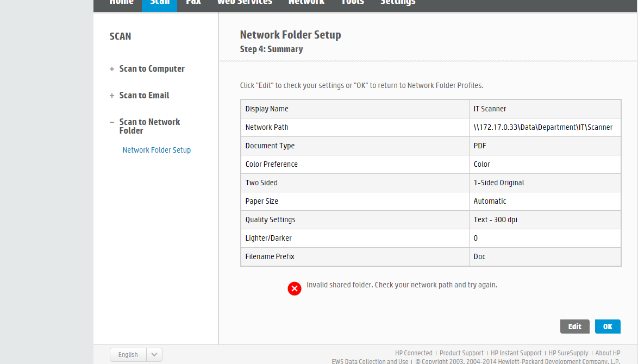The width and height of the screenshot is (638, 364).
Task: Open the About HP link
Action: point(608,353)
